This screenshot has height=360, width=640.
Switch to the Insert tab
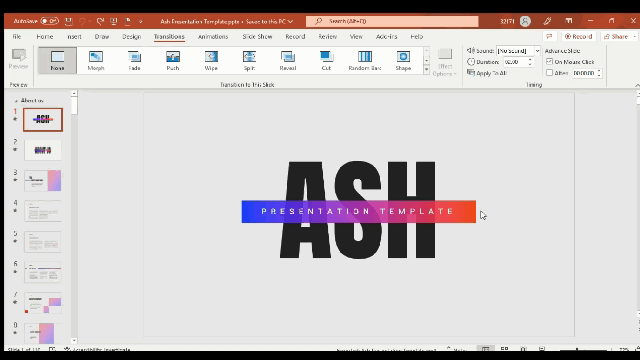(x=74, y=36)
